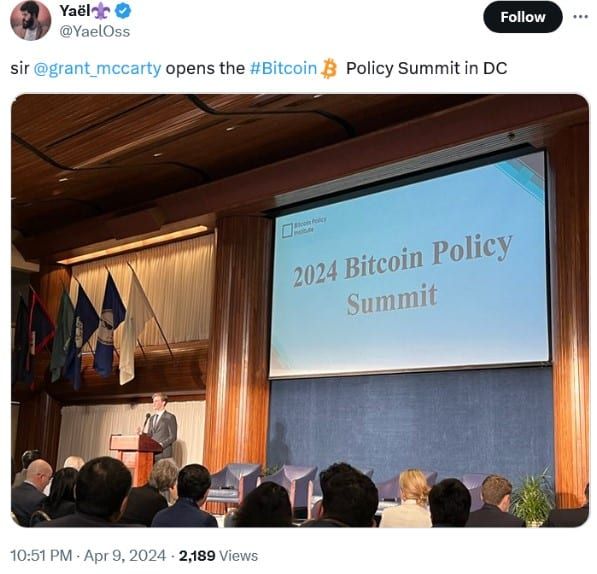Click the orange Bitcoin emoji icon
This screenshot has width=597, height=574.
pos(329,69)
